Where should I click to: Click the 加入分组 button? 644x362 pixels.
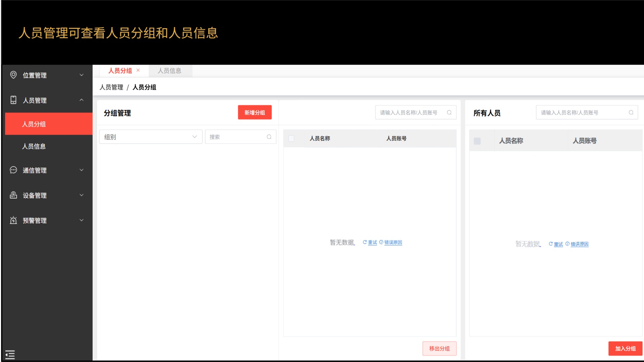click(x=625, y=349)
